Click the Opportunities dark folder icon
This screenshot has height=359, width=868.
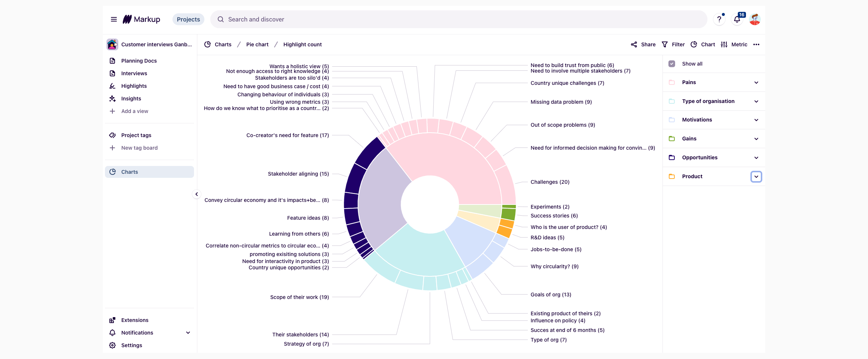click(672, 157)
